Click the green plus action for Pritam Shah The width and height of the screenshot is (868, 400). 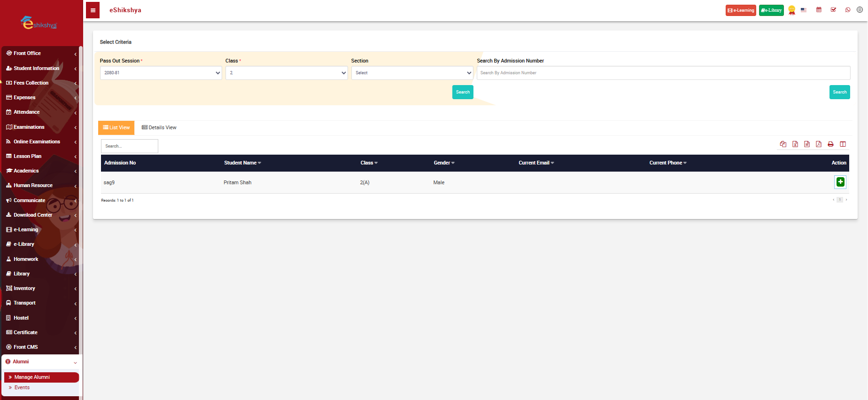click(x=840, y=182)
